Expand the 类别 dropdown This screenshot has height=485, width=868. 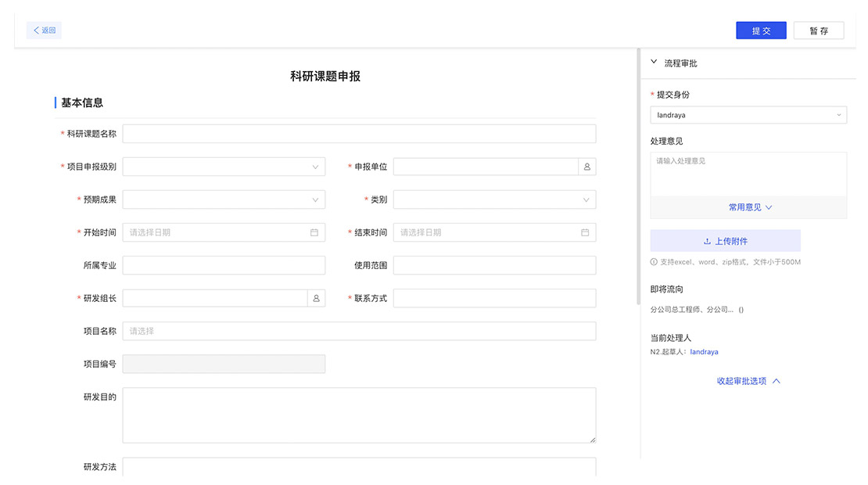(x=494, y=199)
